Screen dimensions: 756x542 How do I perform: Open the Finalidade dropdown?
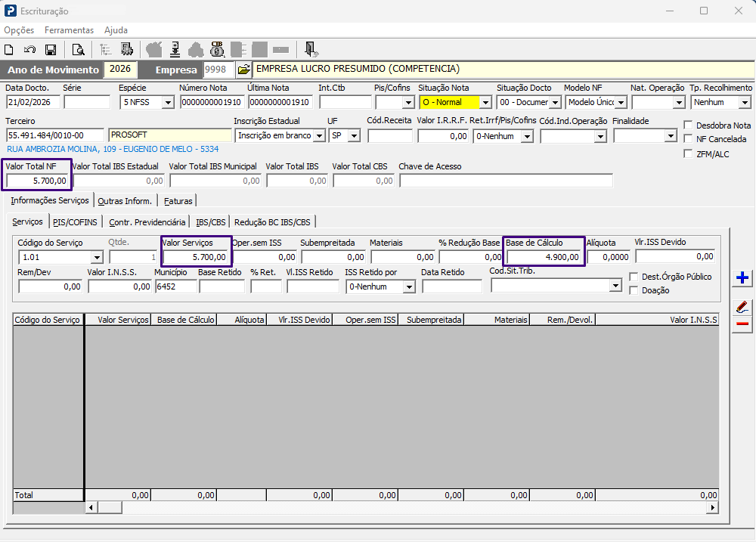click(x=671, y=136)
